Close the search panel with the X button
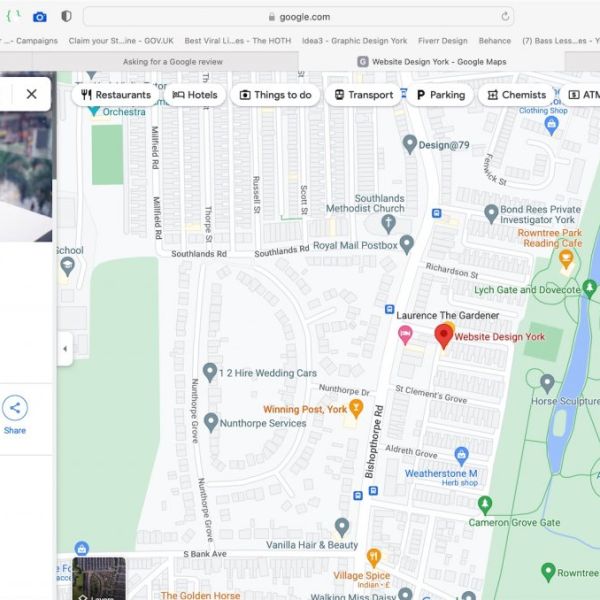The height and width of the screenshot is (600, 600). tap(32, 94)
